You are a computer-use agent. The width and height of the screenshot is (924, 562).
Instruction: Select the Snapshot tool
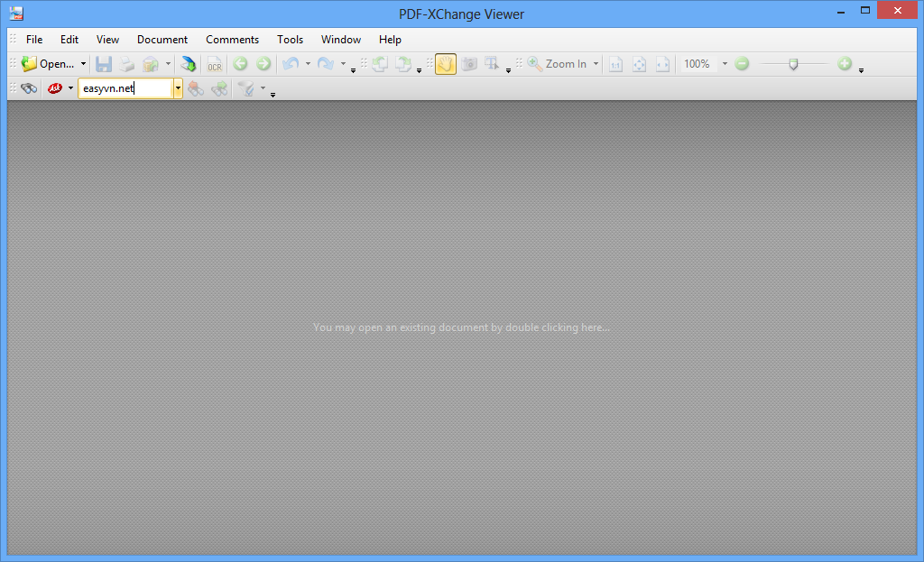point(469,64)
